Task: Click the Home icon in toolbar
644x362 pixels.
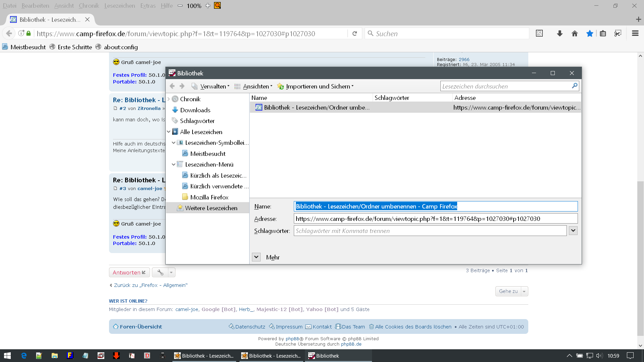Action: click(x=575, y=34)
